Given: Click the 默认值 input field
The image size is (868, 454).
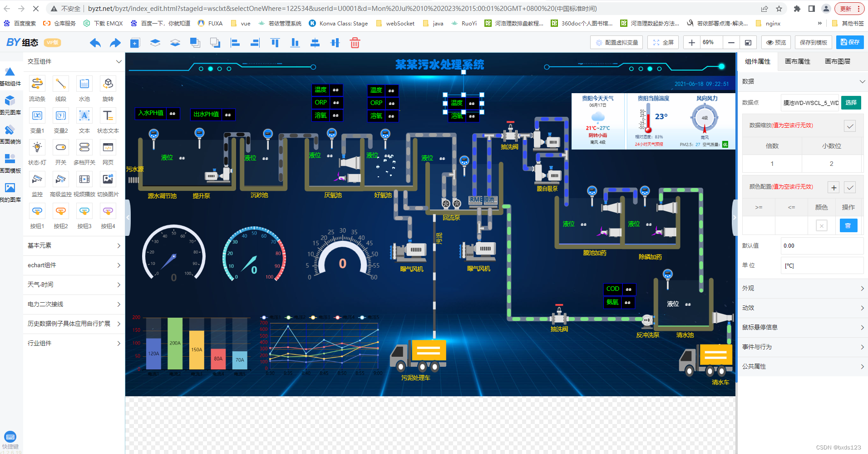Looking at the screenshot, I should point(822,246).
